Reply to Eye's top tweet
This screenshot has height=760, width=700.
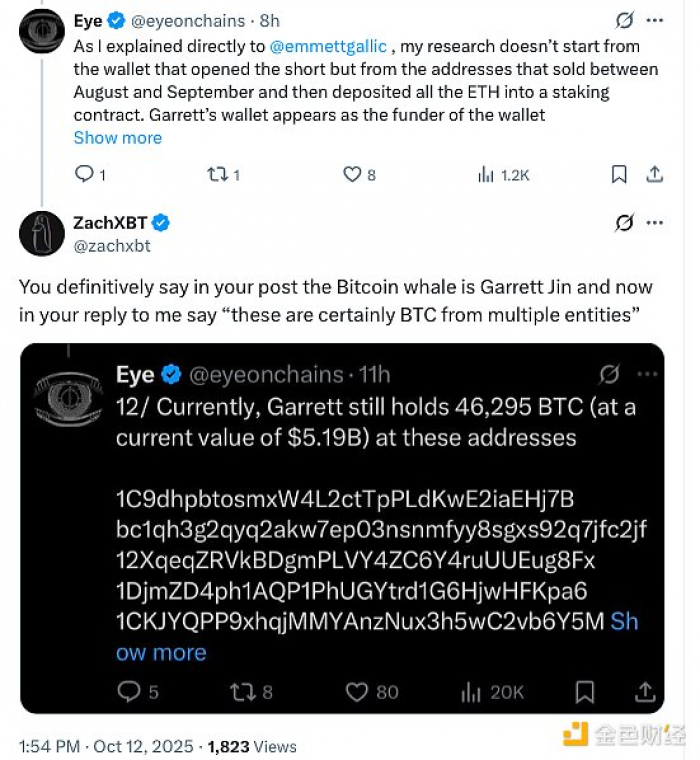(x=84, y=175)
